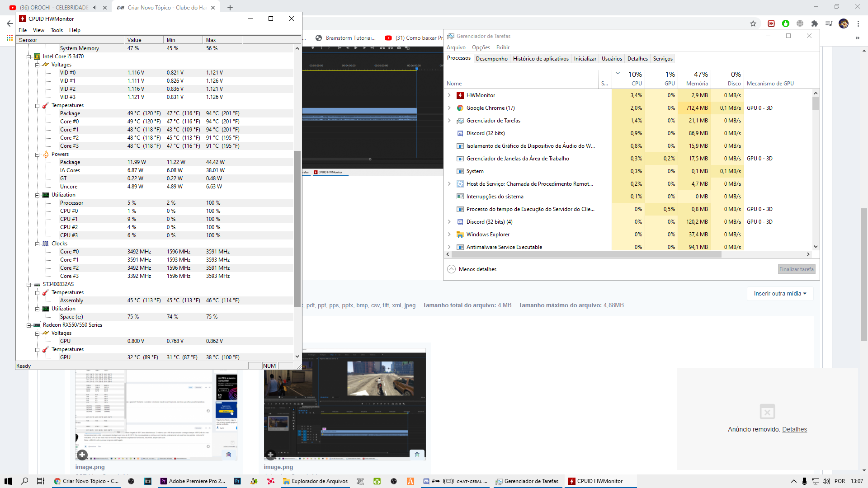Switch to the Desempenho tab

coord(491,59)
